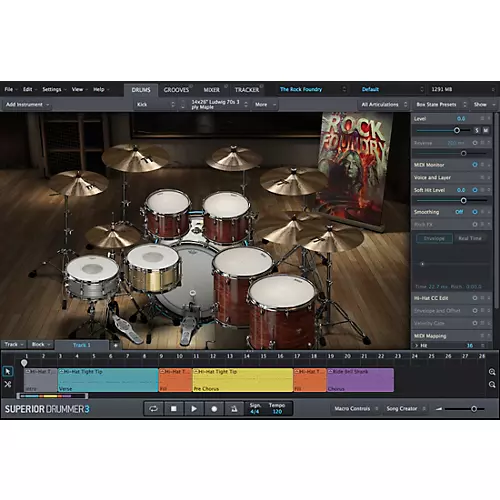The width and height of the screenshot is (500, 500).
Task: Open The Rock Foundry library selector
Action: (x=312, y=89)
